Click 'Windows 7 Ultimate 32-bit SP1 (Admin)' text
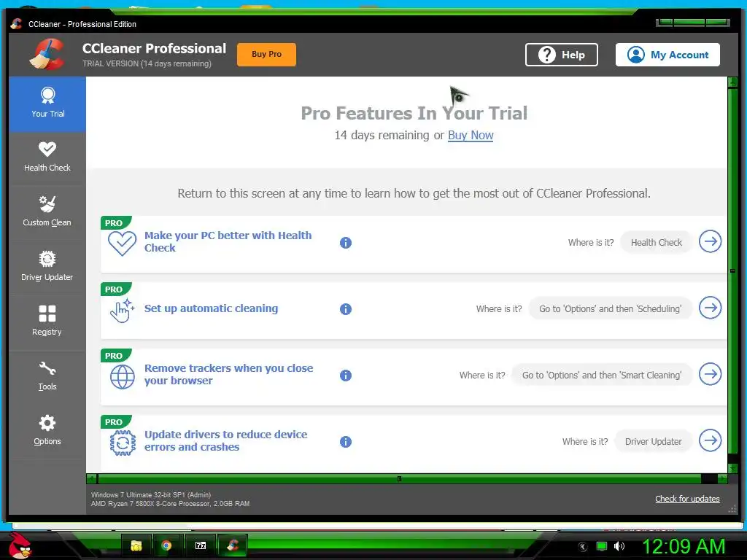747x560 pixels. 151,495
